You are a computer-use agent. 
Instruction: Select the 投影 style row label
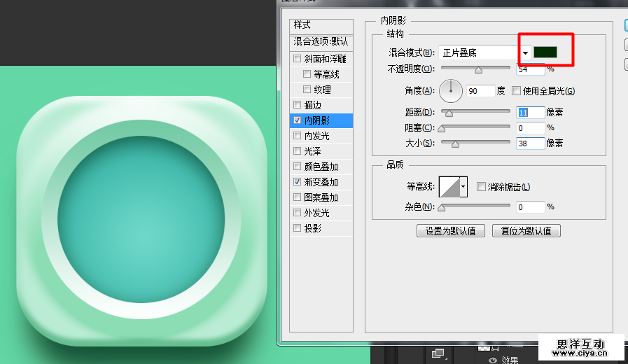(313, 228)
